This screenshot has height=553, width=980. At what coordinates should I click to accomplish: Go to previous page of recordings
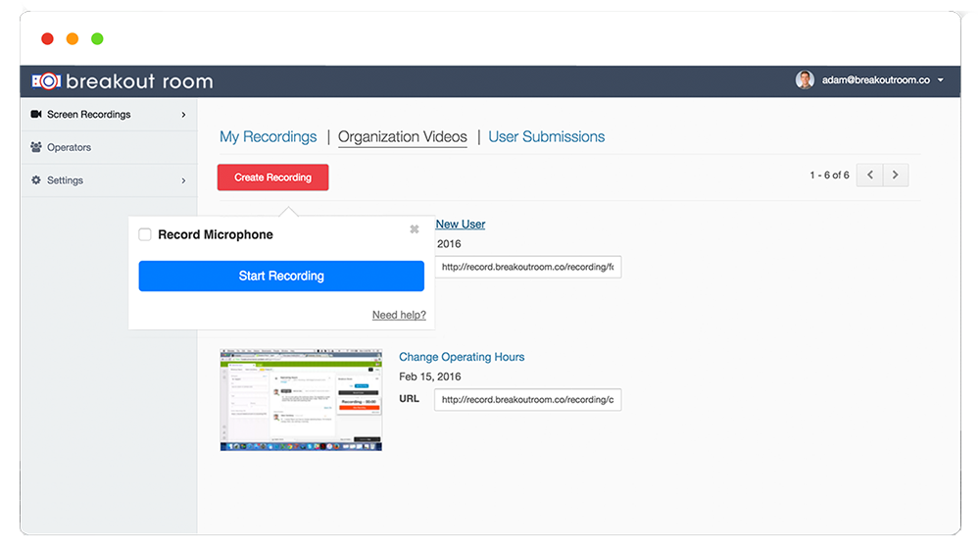point(870,176)
